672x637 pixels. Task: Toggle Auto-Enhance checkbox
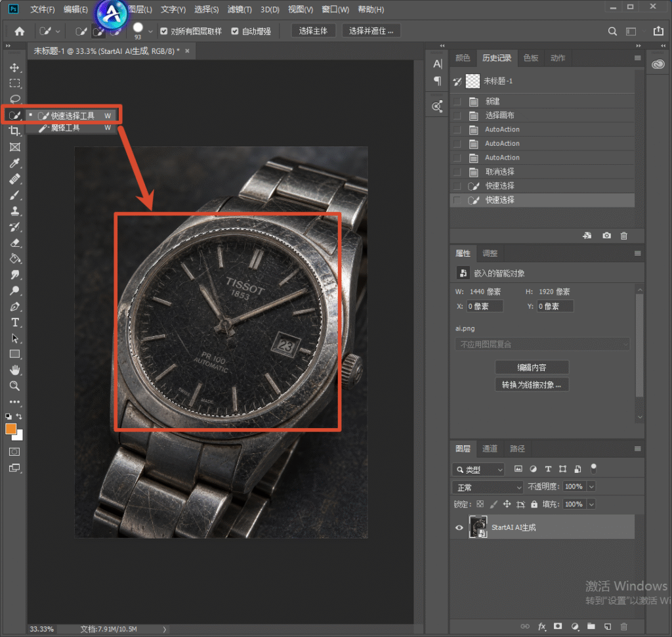coord(235,31)
